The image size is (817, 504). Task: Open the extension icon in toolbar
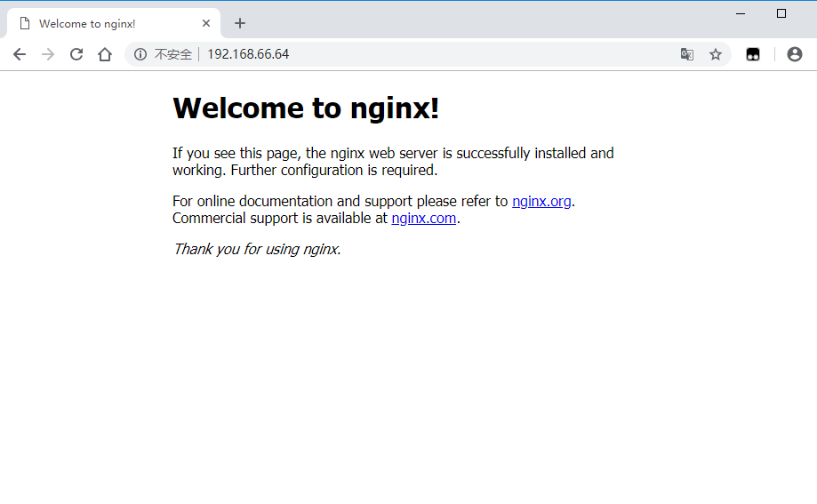pos(753,54)
